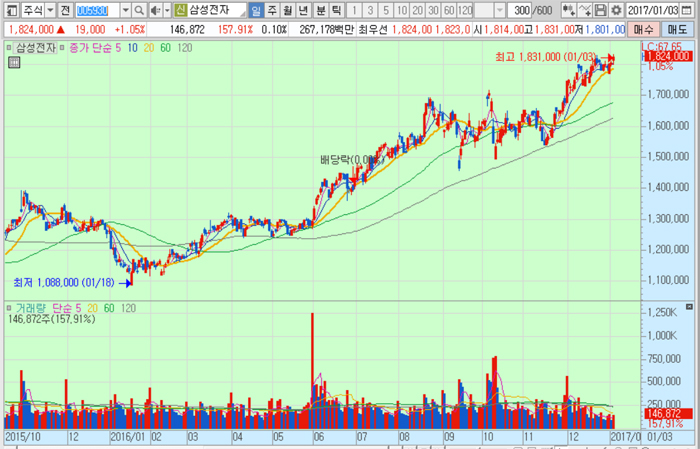Screen dimensions: 700x449
Task: Click the grid icon below 삼성전자 label
Action: pos(13,63)
